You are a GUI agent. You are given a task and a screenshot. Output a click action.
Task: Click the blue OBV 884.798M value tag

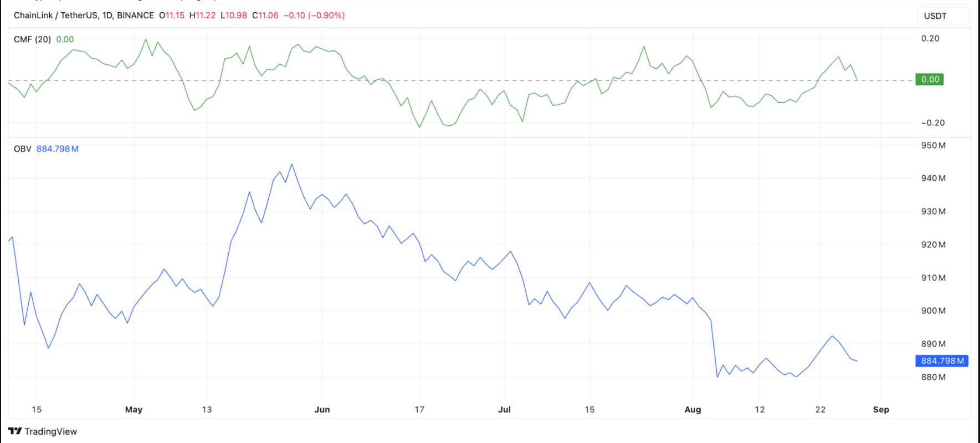942,361
